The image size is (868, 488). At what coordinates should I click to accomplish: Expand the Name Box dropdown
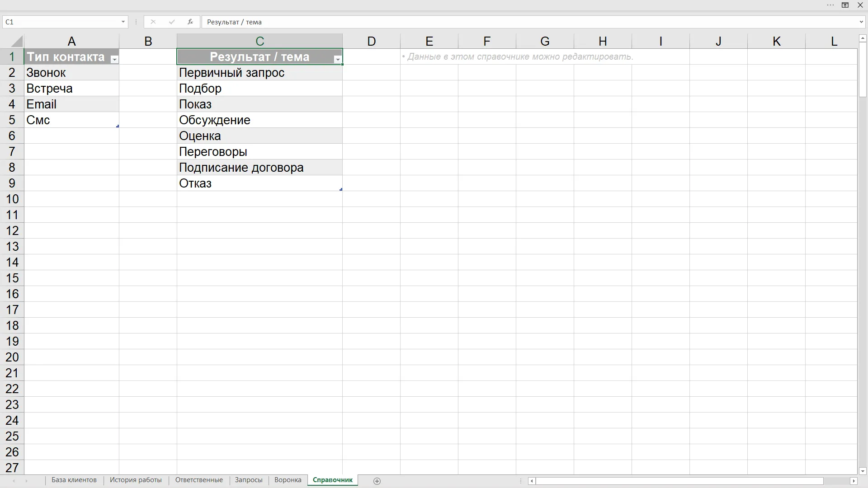click(123, 22)
